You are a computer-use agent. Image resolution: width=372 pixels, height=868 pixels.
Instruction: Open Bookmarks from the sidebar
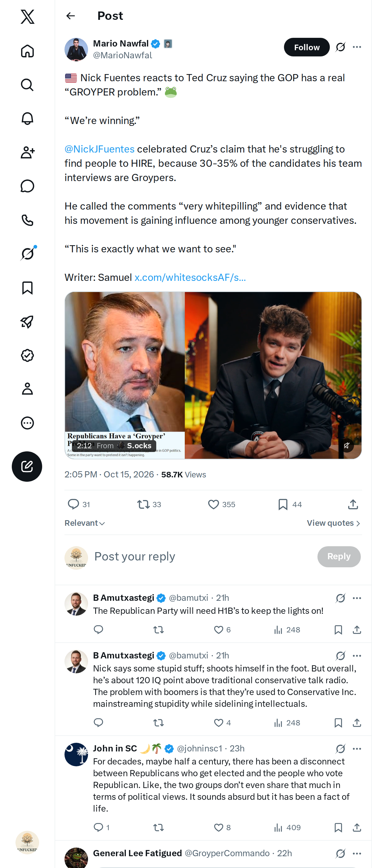(x=27, y=288)
